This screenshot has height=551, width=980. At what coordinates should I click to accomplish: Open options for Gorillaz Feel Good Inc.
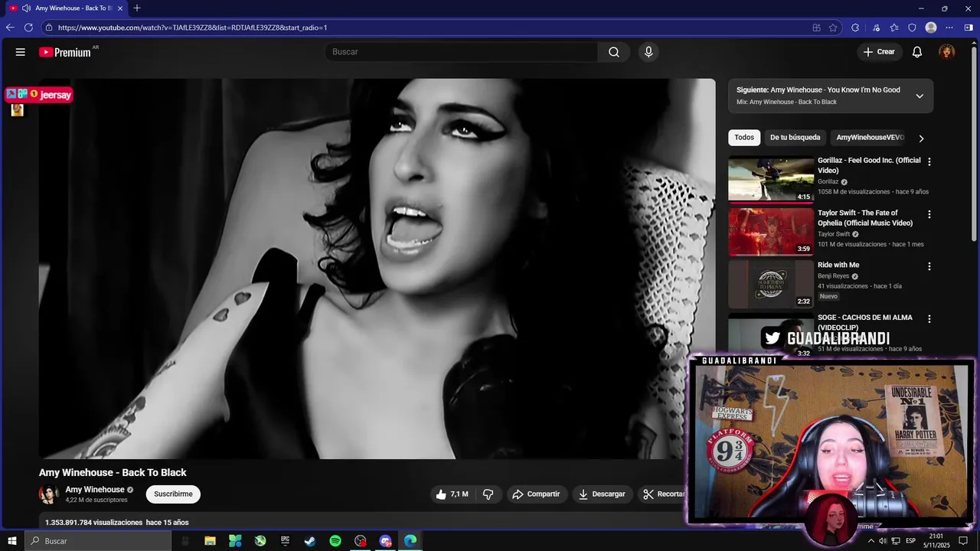coord(929,162)
